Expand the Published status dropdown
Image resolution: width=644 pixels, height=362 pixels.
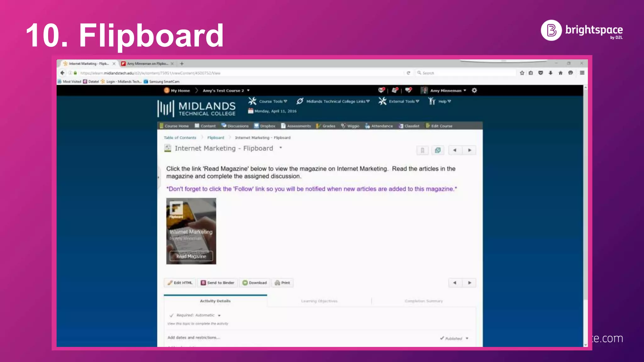467,338
